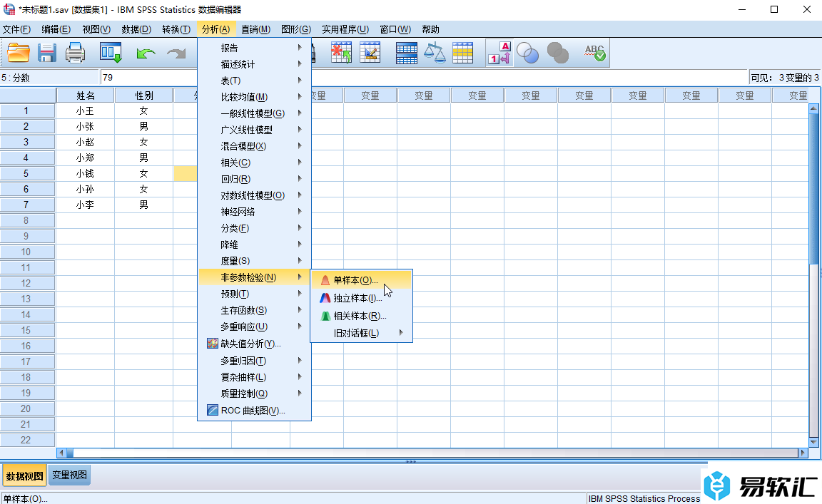Click the horizontal scrollbar left arrow
Image resolution: width=822 pixels, height=504 pixels.
61,453
